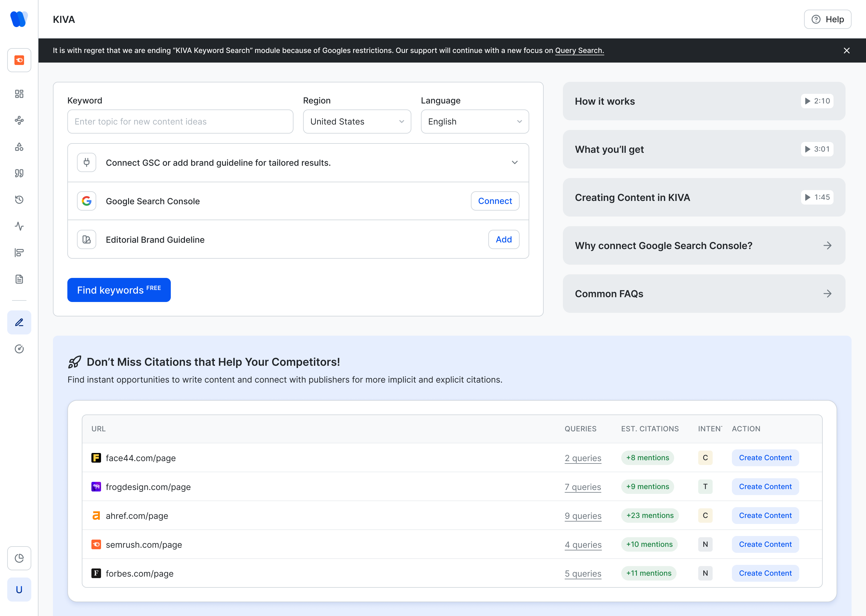Open the activity pulse icon in sidebar
The image size is (866, 616).
coord(19,226)
